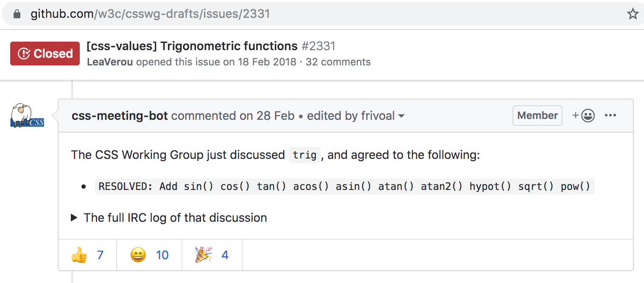644x283 pixels.
Task: Click the Member badge label
Action: [537, 116]
